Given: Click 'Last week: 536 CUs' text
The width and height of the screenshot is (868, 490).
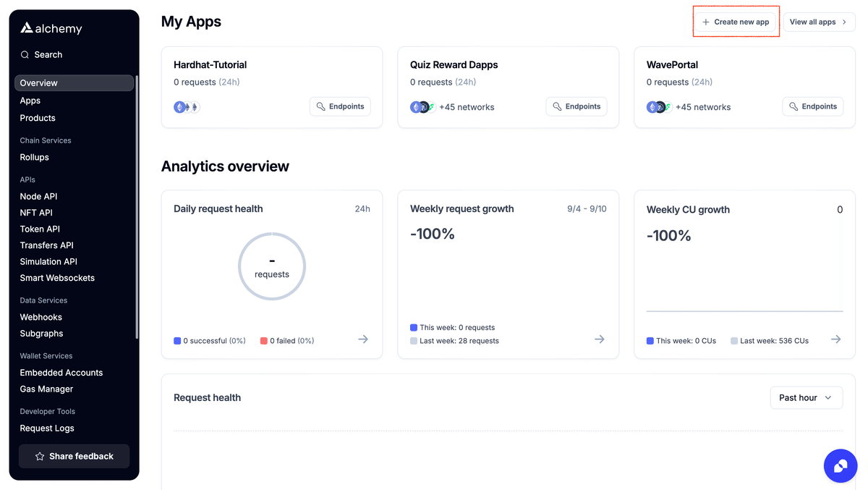Looking at the screenshot, I should point(775,341).
